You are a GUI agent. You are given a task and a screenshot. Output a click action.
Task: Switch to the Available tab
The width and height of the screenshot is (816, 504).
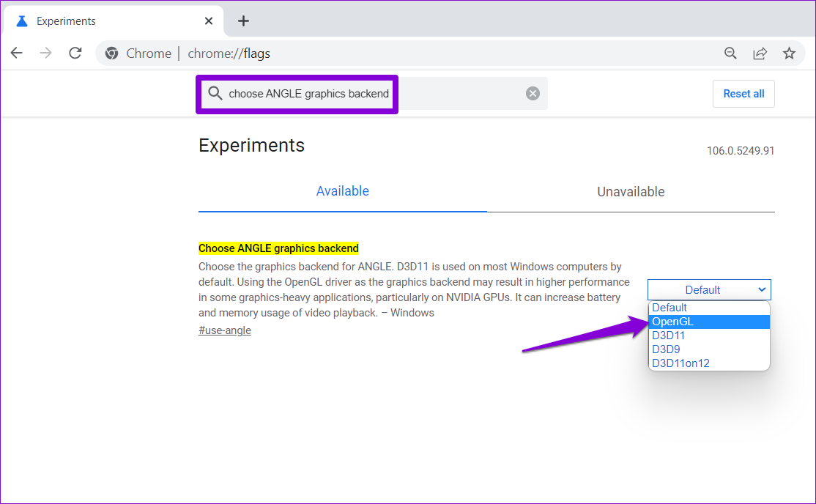coord(342,191)
